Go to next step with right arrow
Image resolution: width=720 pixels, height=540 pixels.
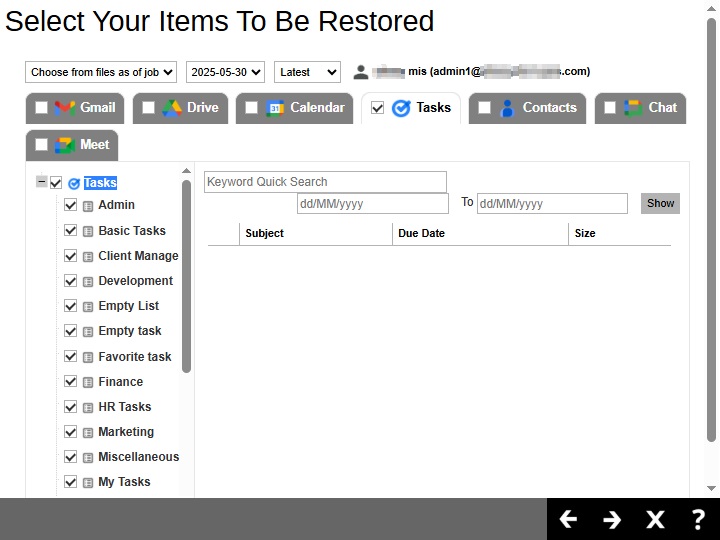point(612,519)
